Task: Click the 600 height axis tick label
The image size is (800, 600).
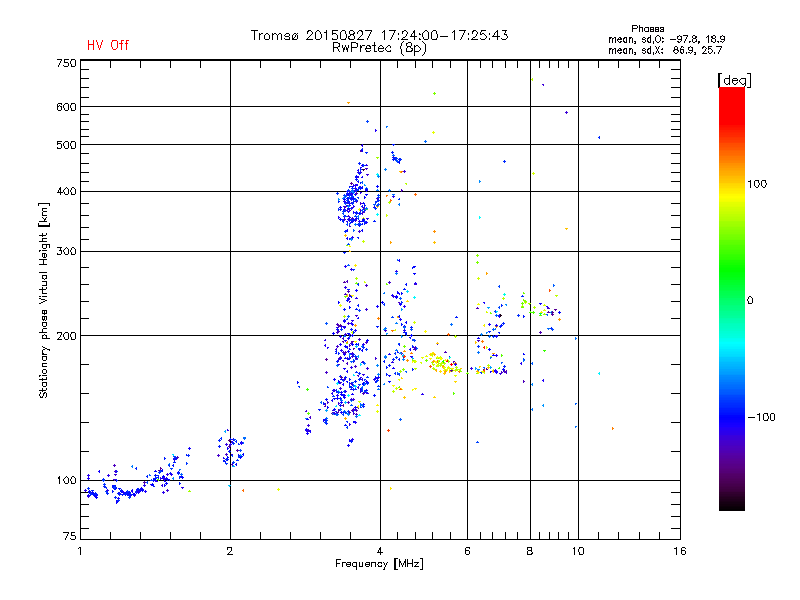Action: [x=66, y=107]
